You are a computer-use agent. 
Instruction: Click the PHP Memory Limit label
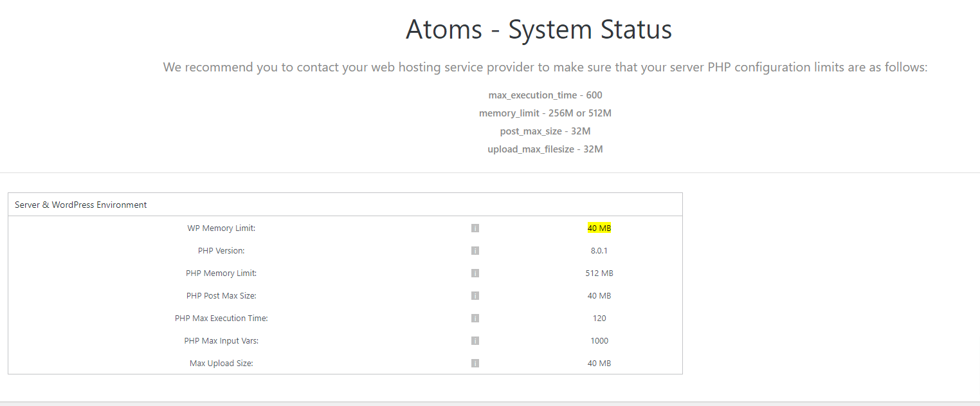point(221,273)
